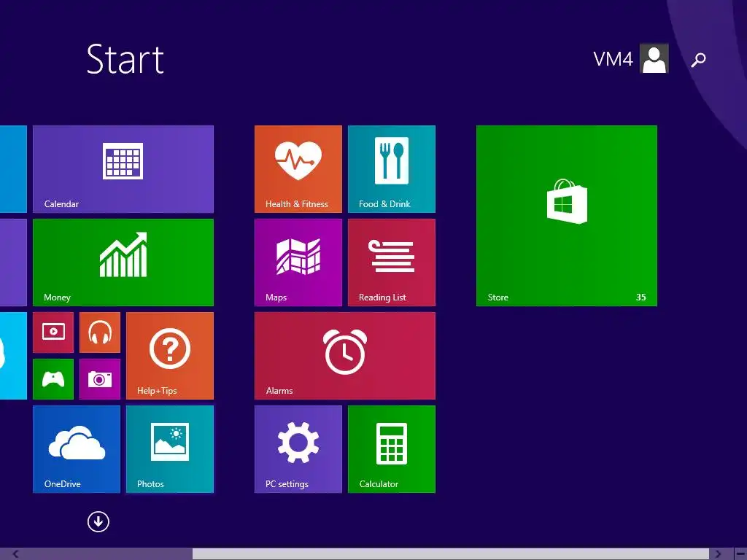Open the Money tile
This screenshot has height=560, width=747.
click(x=123, y=262)
